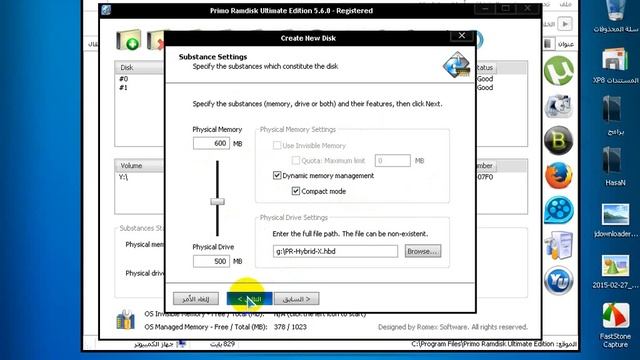The width and height of the screenshot is (640, 360).
Task: Click the Quota: Maximum limit checkbox
Action: coord(296,160)
